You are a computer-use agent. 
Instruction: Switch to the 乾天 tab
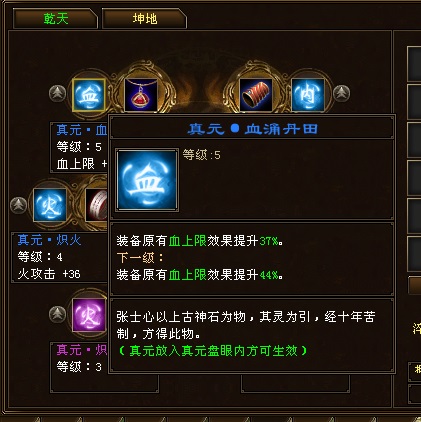pos(55,19)
